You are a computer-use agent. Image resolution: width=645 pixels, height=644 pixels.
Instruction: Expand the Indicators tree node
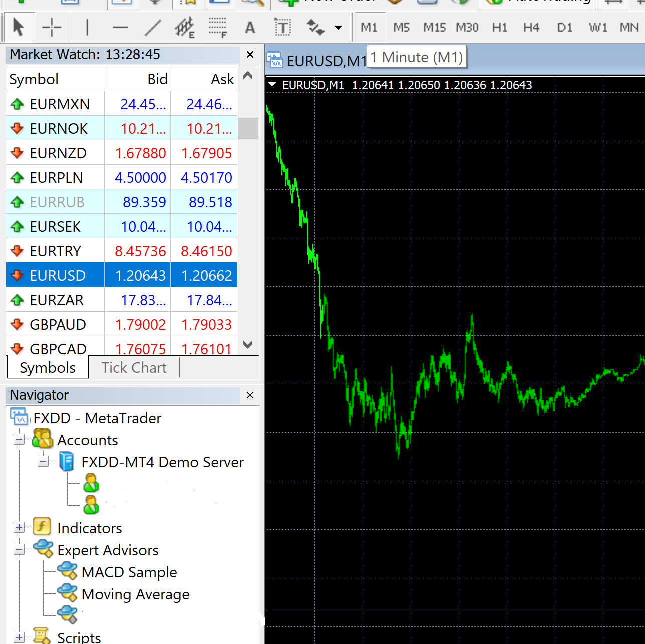pos(19,527)
